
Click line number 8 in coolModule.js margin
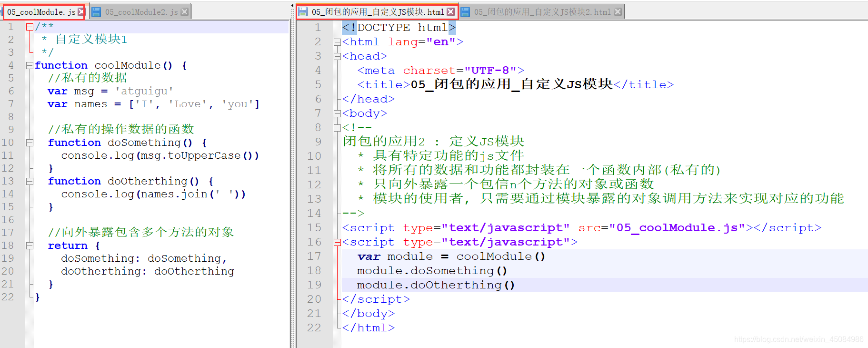(x=11, y=117)
